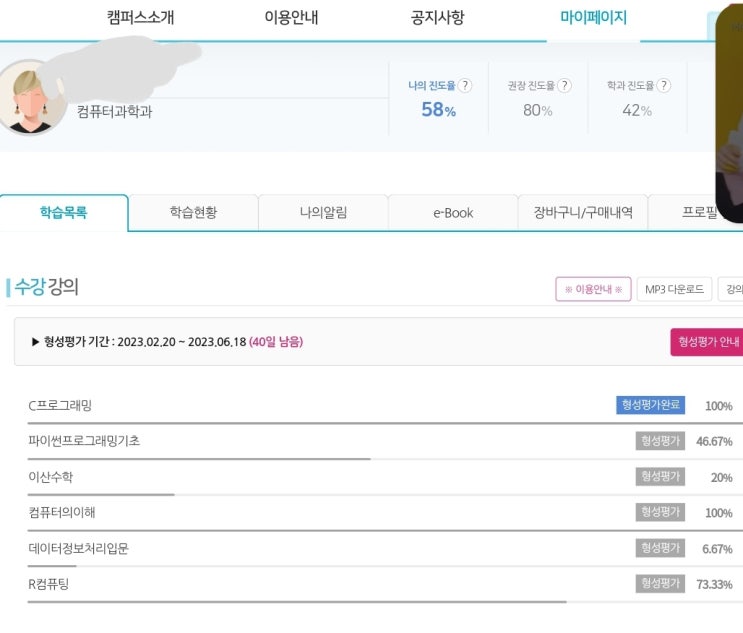Screen dimensions: 743x633
Task: Click the help icon beside 학과 진도율
Action: click(664, 86)
